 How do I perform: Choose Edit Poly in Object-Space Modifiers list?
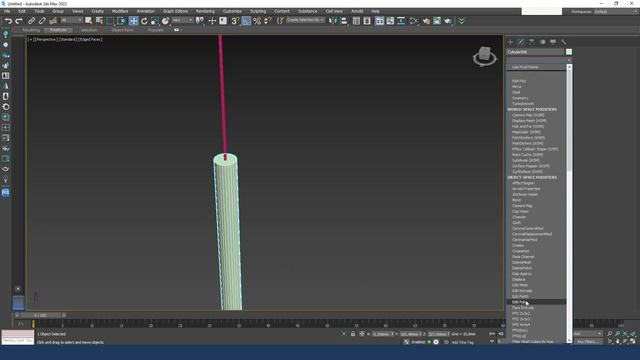[x=536, y=302]
